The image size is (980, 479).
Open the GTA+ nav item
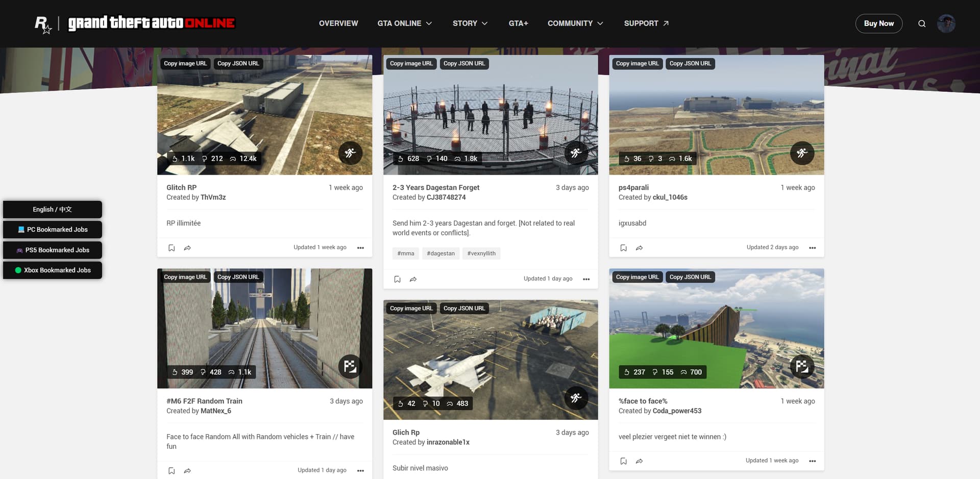coord(518,23)
